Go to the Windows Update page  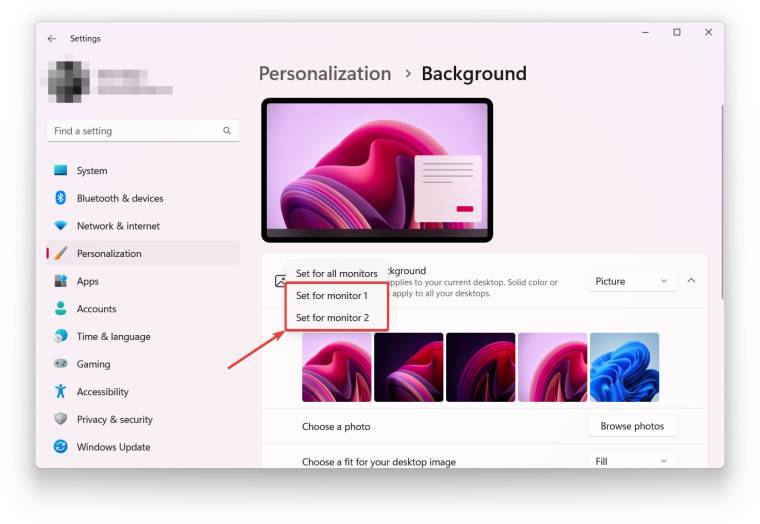click(x=143, y=447)
